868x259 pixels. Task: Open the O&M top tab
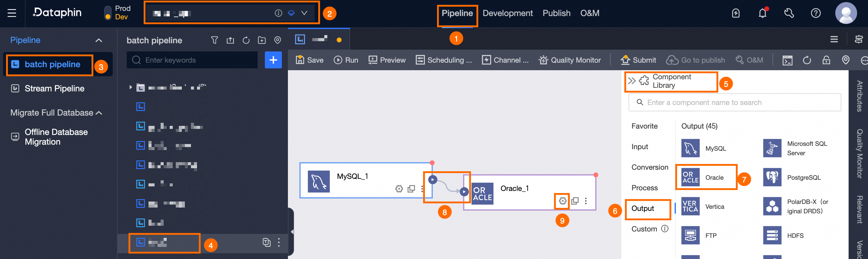click(x=590, y=13)
